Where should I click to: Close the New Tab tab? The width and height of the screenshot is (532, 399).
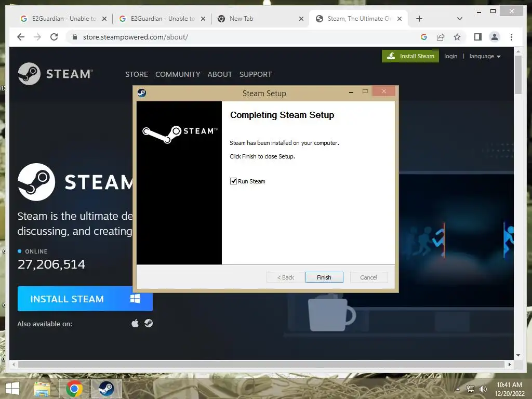[x=301, y=19]
